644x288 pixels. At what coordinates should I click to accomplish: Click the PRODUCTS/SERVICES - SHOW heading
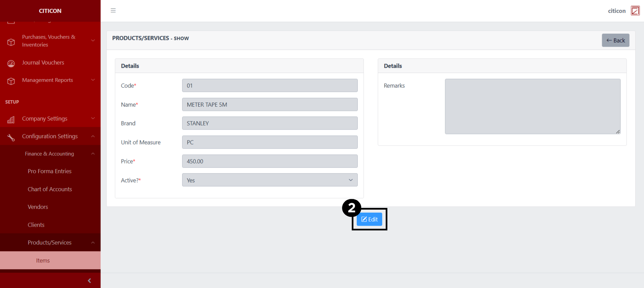coord(150,38)
